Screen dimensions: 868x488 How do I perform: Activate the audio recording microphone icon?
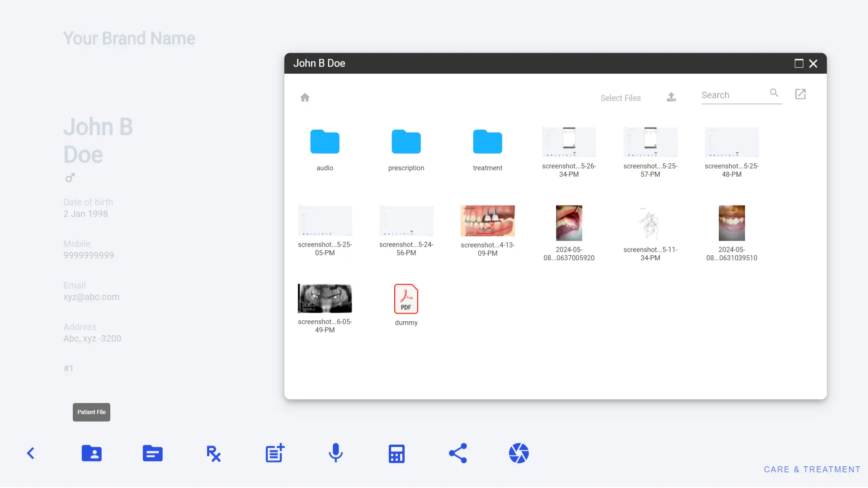tap(335, 453)
